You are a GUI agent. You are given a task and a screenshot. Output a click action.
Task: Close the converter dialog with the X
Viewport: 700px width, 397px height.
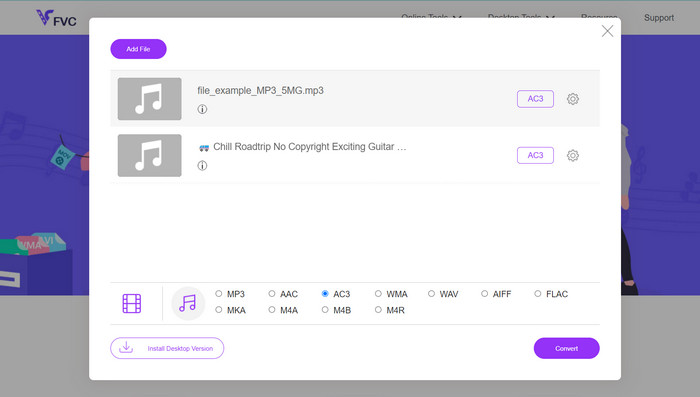[x=607, y=31]
